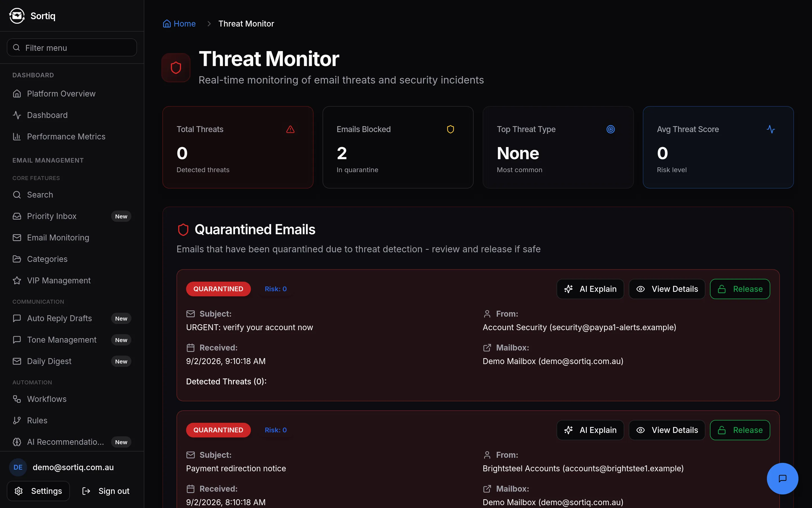Open Email Monitoring page
The height and width of the screenshot is (508, 812).
click(72, 238)
